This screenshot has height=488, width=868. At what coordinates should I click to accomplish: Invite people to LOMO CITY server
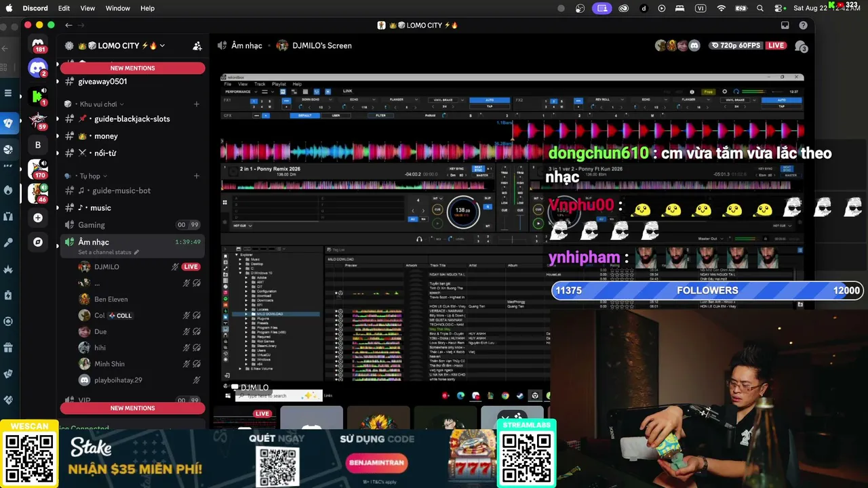(x=197, y=46)
